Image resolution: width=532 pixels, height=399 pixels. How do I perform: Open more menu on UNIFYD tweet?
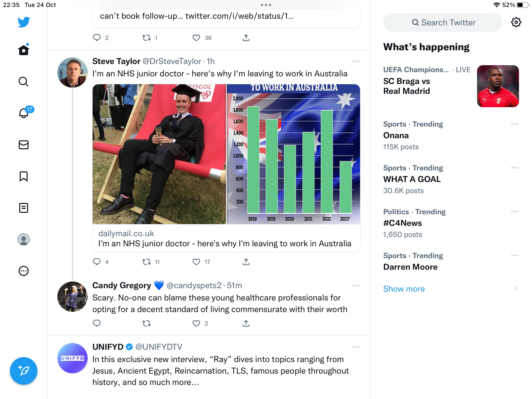(356, 347)
